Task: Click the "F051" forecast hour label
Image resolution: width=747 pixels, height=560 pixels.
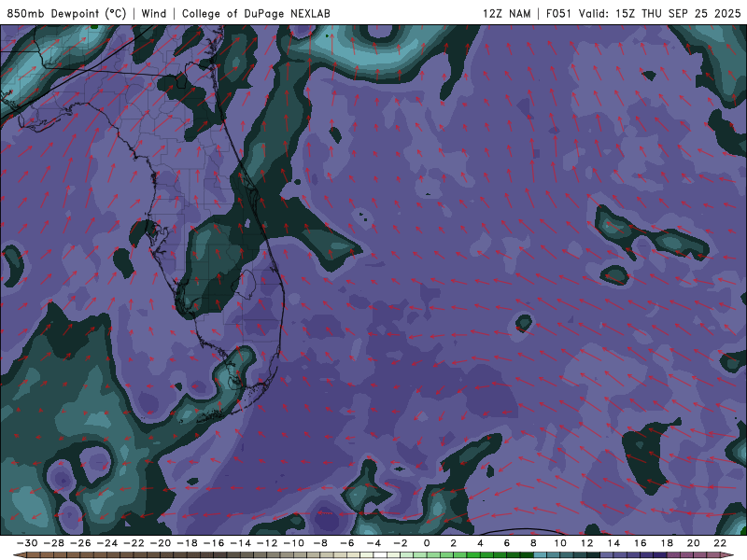Action: pos(558,14)
